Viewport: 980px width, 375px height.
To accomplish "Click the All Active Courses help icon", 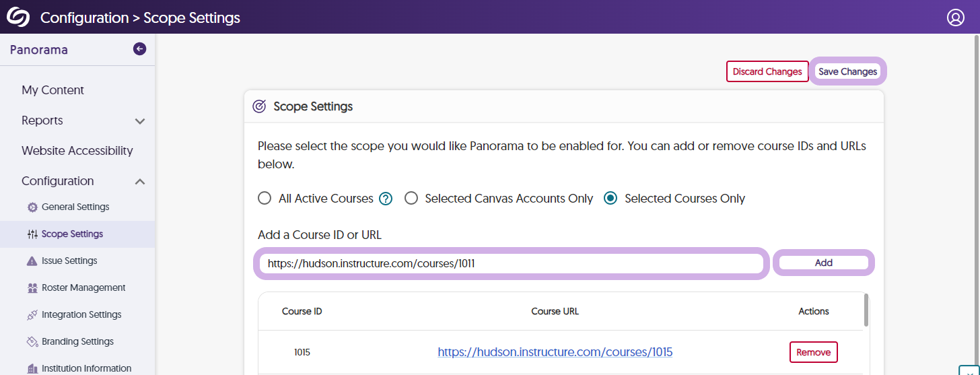I will (x=385, y=199).
